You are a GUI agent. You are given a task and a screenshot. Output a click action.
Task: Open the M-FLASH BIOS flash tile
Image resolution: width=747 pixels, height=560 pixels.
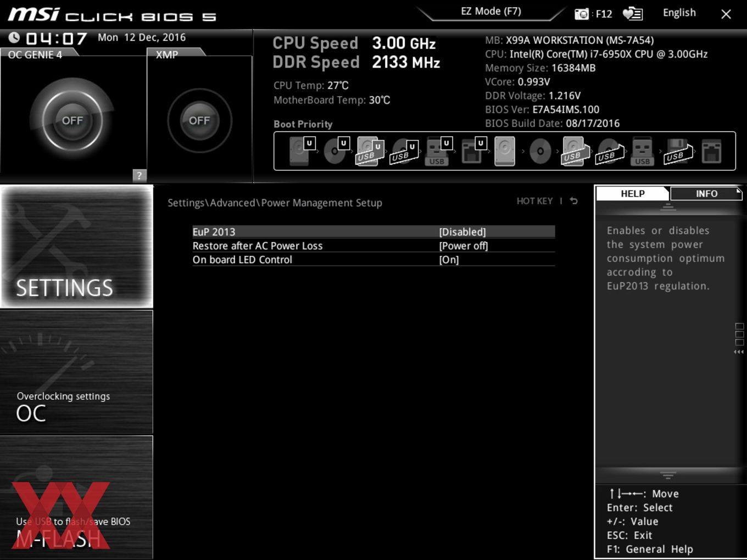pyautogui.click(x=77, y=497)
